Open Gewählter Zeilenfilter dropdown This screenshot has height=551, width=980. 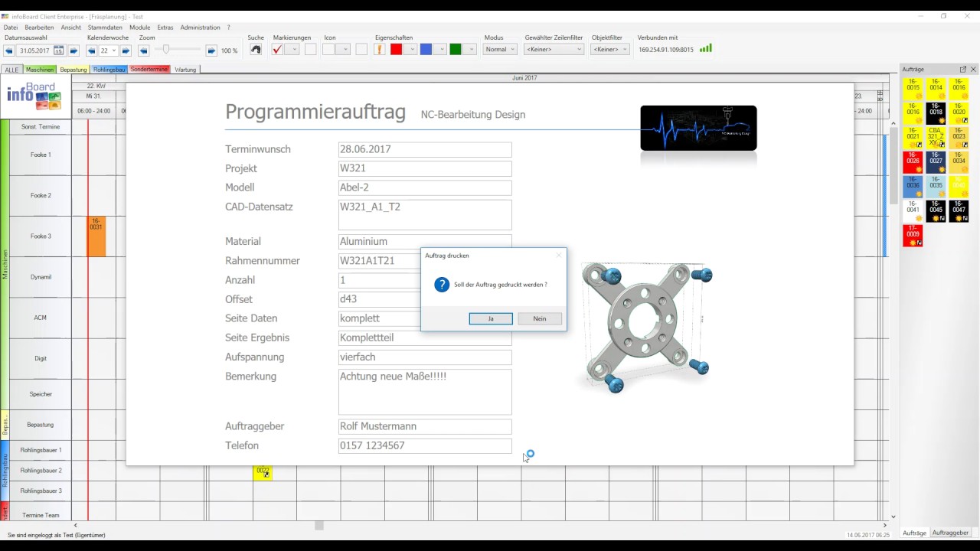554,50
